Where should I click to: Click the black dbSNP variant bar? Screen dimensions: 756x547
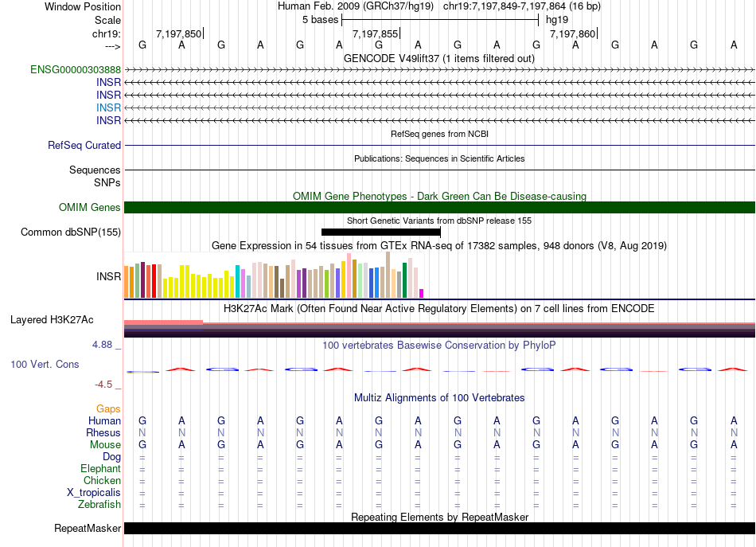(380, 232)
